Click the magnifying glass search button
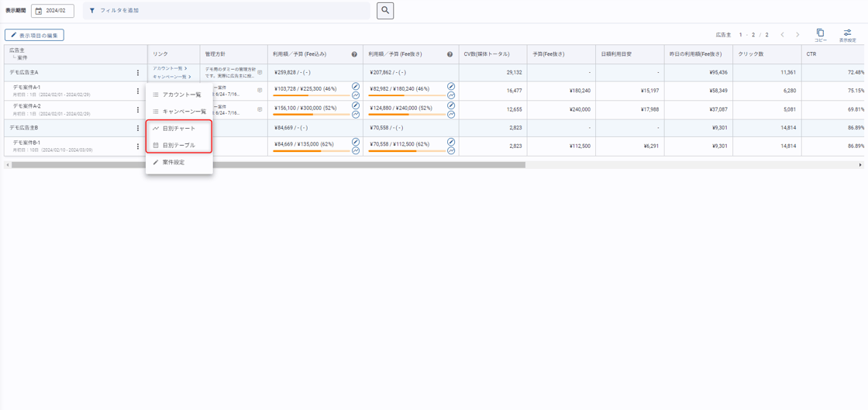Screen dimensions: 868x410 [385, 11]
